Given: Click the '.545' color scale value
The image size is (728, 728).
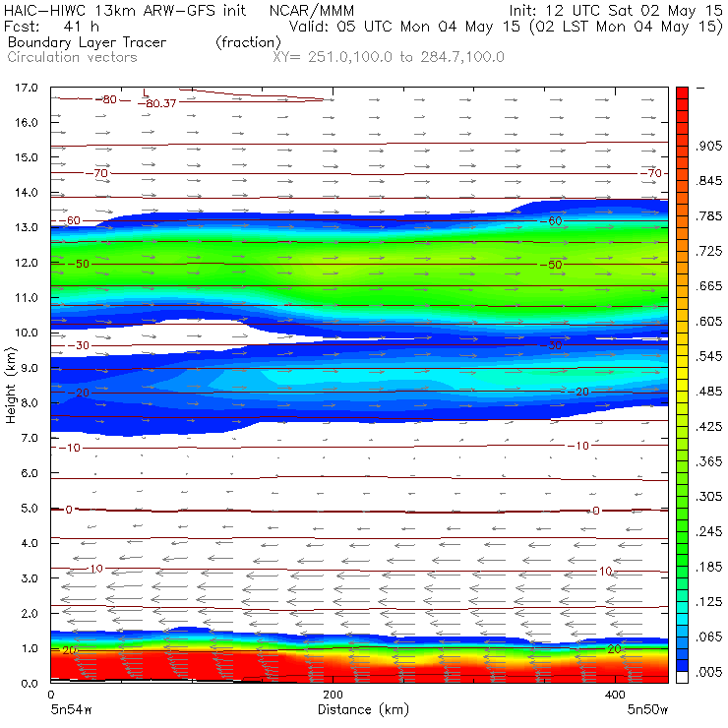Looking at the screenshot, I should (708, 356).
